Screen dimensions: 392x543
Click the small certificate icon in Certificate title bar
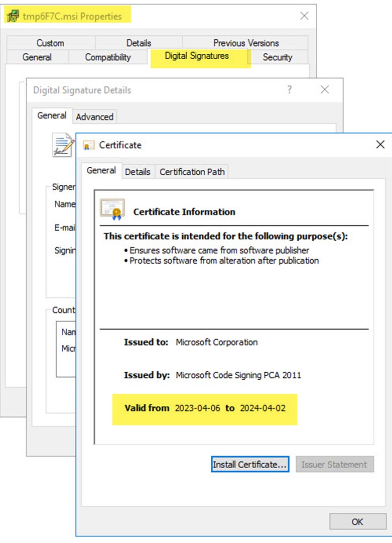click(89, 145)
